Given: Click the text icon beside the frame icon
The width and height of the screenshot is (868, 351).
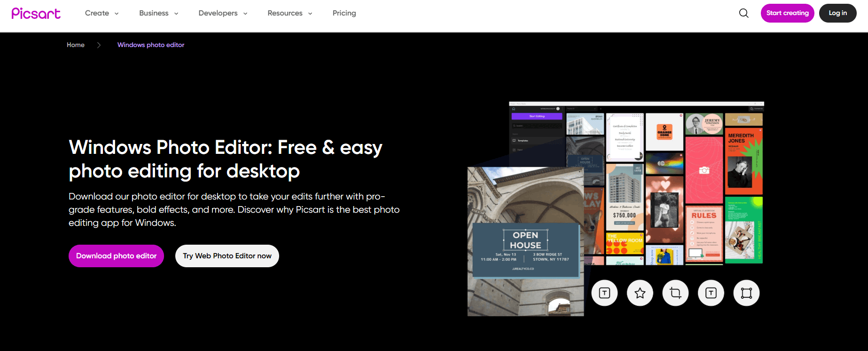Looking at the screenshot, I should (x=711, y=293).
